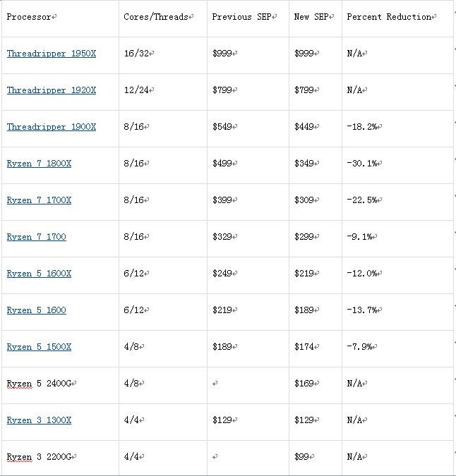Image resolution: width=456 pixels, height=476 pixels.
Task: Follow the Ryzen 3 1300X link
Action: [39, 420]
